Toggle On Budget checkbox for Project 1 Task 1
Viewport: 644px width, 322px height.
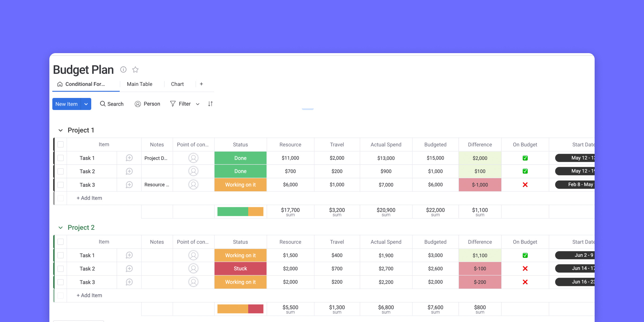[525, 158]
